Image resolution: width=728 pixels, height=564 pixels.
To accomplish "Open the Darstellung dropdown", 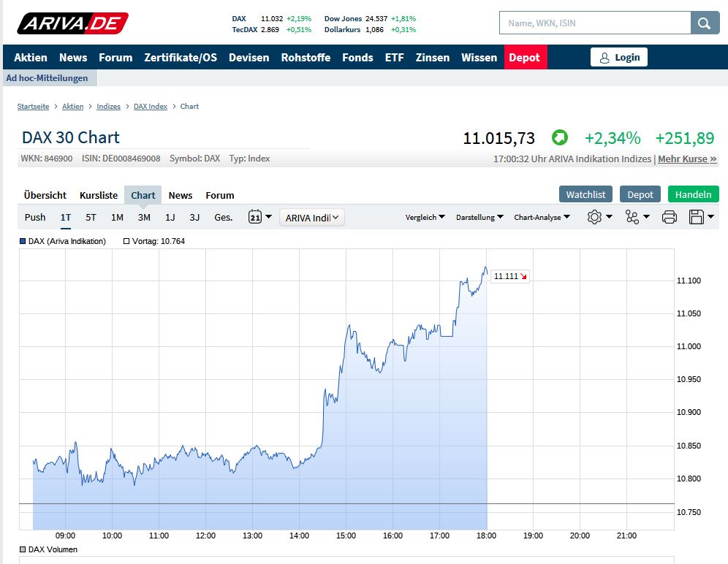I will click(479, 217).
